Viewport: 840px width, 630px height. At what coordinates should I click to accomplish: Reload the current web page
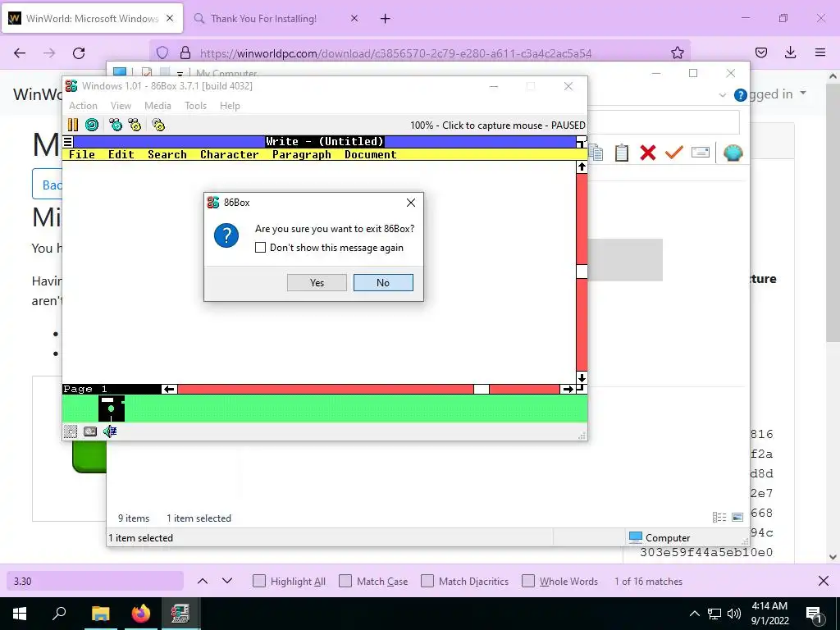click(x=79, y=52)
